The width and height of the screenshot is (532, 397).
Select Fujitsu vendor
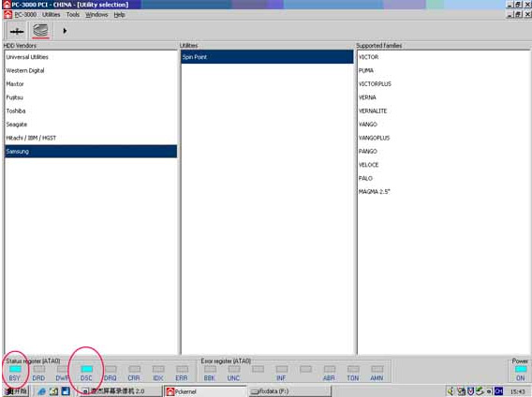(x=91, y=97)
